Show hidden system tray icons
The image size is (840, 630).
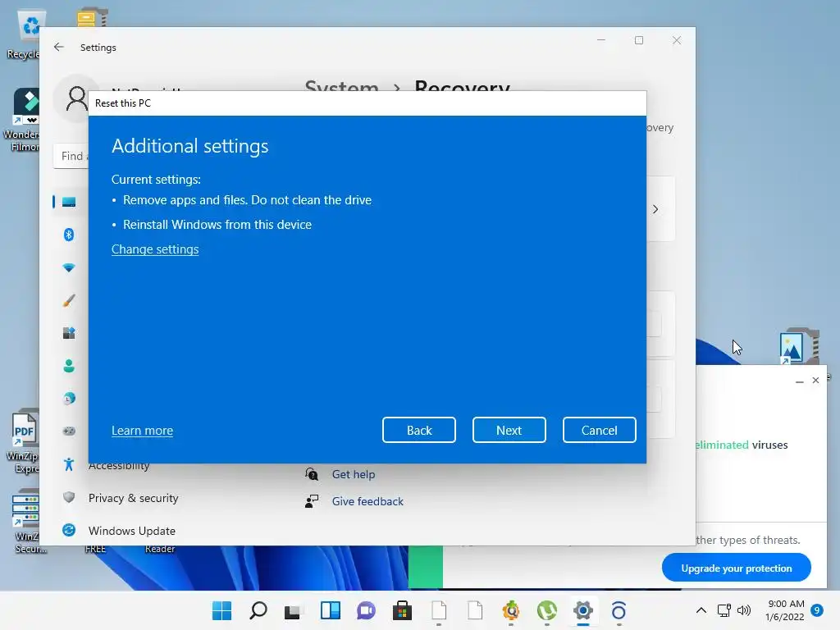[x=701, y=610]
